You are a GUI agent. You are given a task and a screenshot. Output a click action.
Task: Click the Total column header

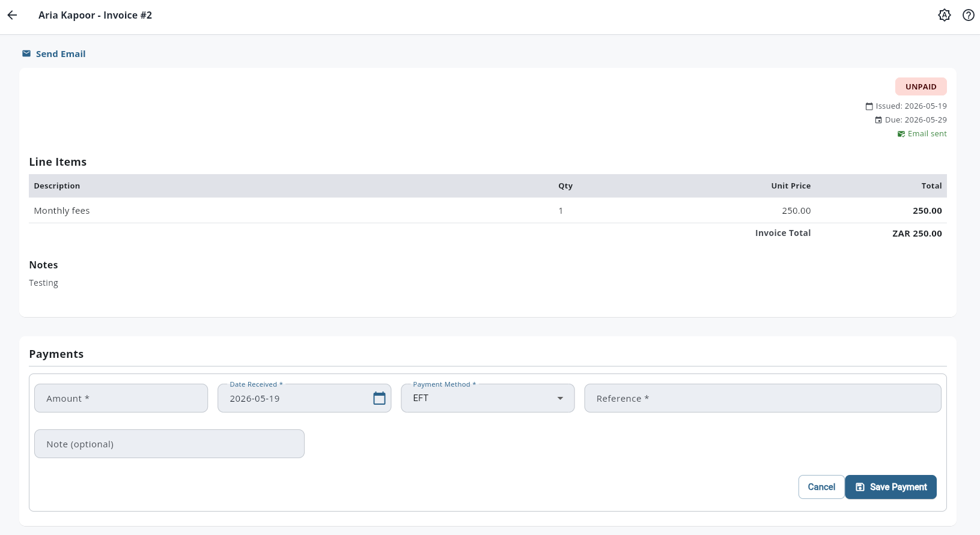click(x=931, y=186)
